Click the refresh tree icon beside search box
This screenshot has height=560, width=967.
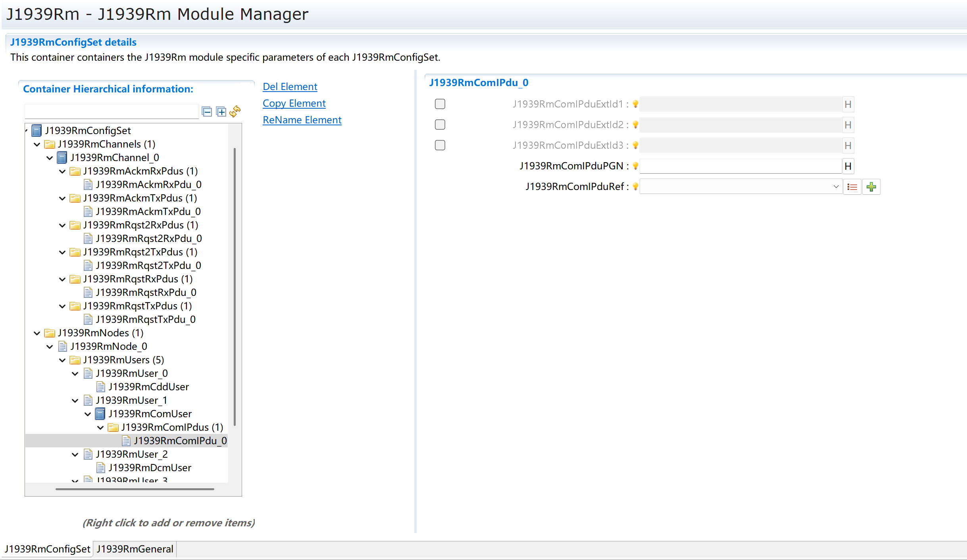[235, 111]
